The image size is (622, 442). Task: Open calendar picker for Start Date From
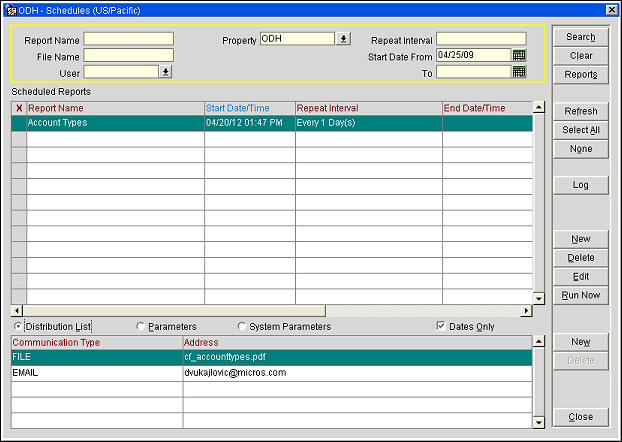click(519, 55)
